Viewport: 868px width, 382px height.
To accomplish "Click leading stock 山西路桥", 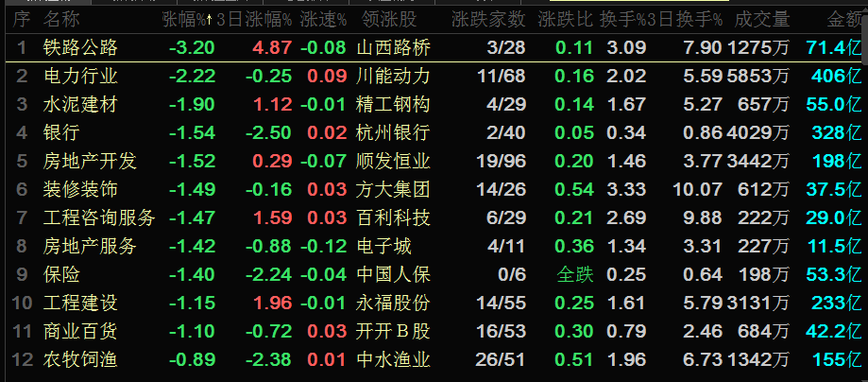I will pyautogui.click(x=393, y=47).
